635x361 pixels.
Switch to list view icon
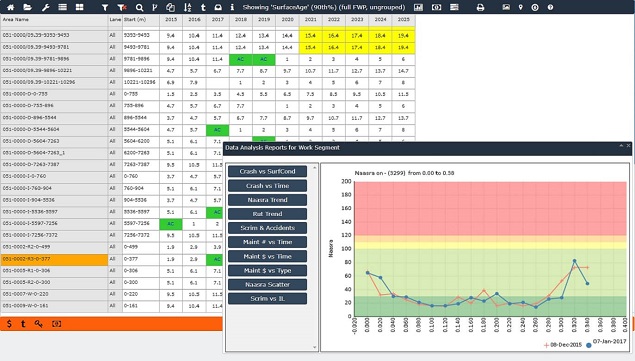[62, 7]
